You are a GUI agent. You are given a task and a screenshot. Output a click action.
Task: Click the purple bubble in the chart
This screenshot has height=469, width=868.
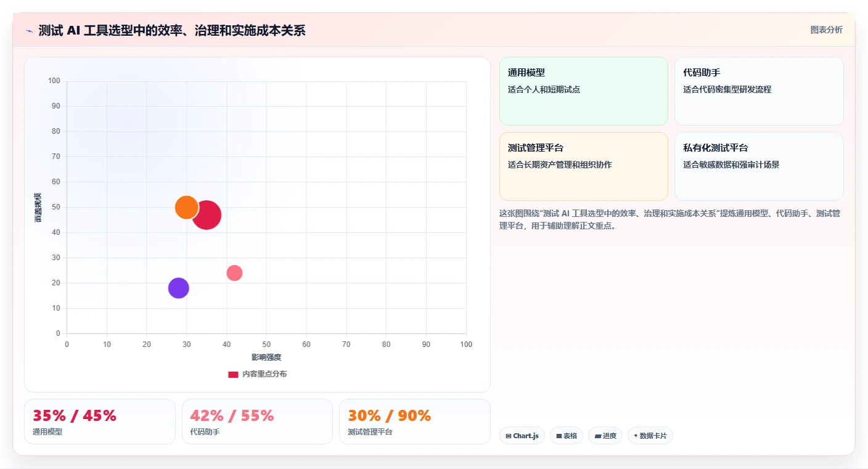point(178,288)
